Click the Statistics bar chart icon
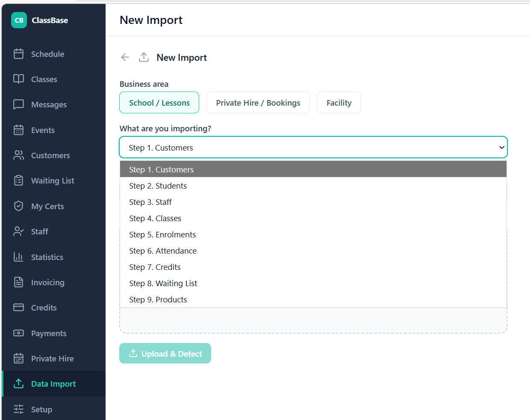This screenshot has height=420, width=530. pos(18,257)
